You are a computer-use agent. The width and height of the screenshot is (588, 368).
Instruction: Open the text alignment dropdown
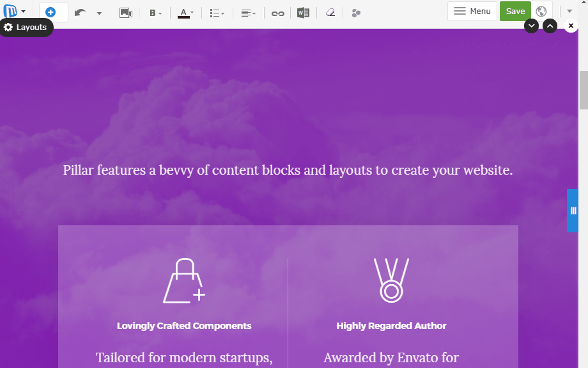click(x=248, y=13)
